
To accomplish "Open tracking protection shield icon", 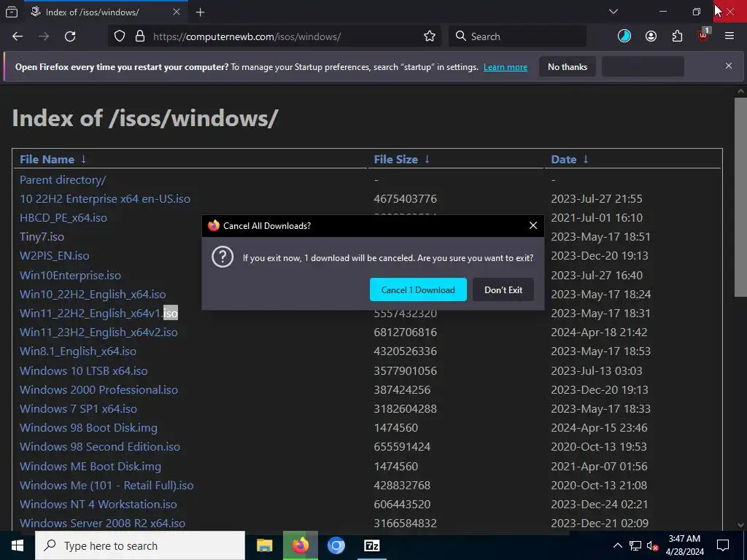I will tap(120, 36).
